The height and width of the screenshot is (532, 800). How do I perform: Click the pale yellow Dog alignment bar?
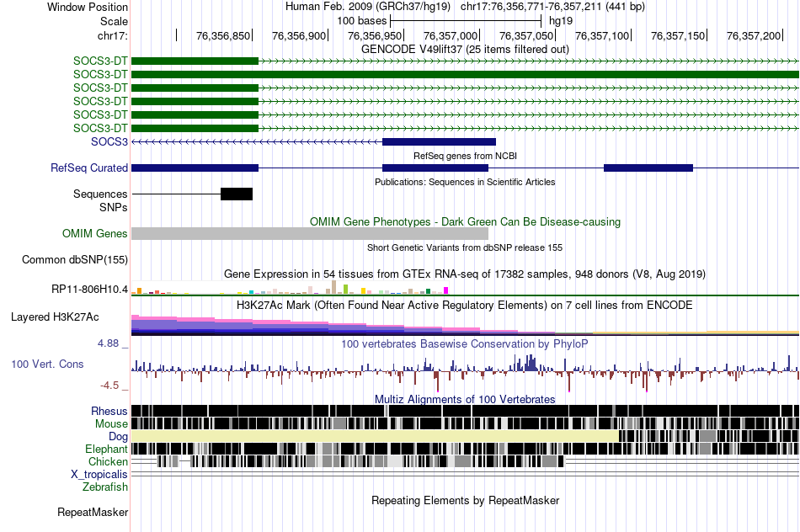tap(375, 436)
